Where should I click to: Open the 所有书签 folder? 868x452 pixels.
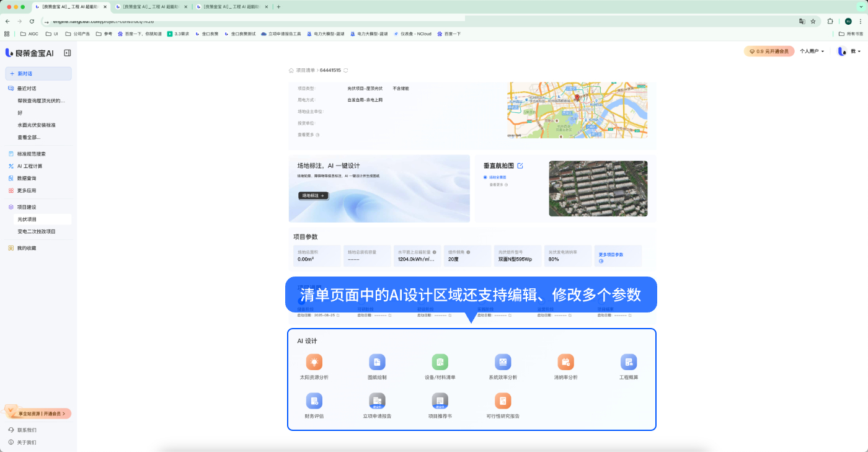[x=851, y=33]
